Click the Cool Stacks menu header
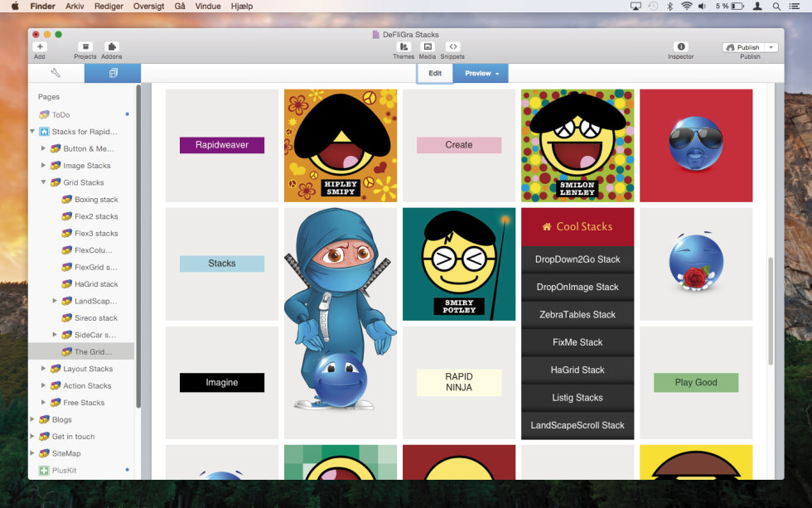812x508 pixels. (x=578, y=227)
